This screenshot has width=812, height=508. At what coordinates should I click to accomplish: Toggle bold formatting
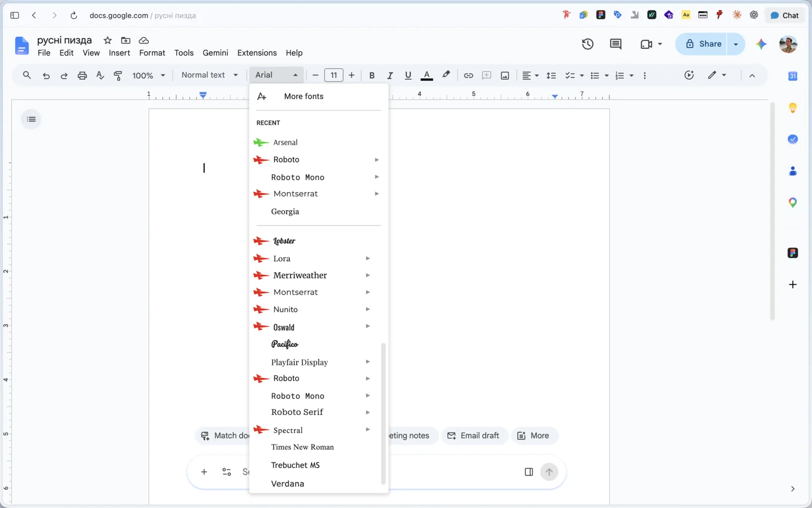click(x=372, y=75)
